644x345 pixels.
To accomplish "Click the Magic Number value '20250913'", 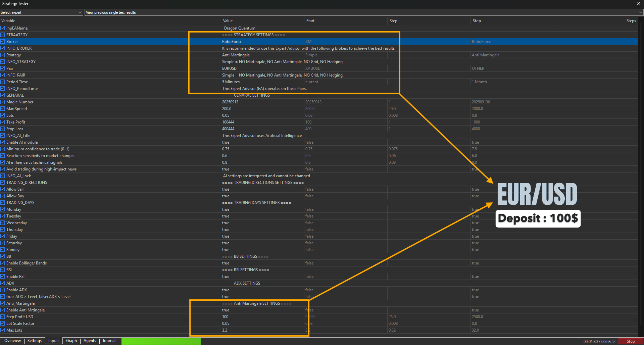I will click(230, 102).
